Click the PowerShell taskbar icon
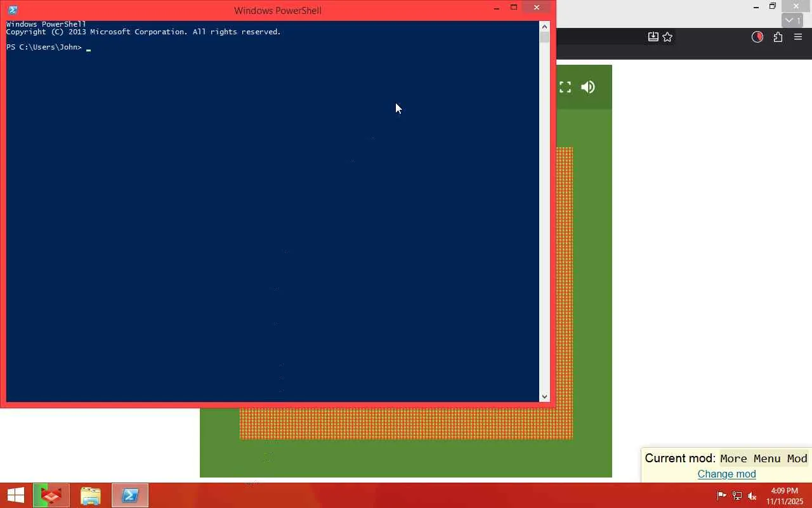This screenshot has width=812, height=508. pyautogui.click(x=130, y=495)
